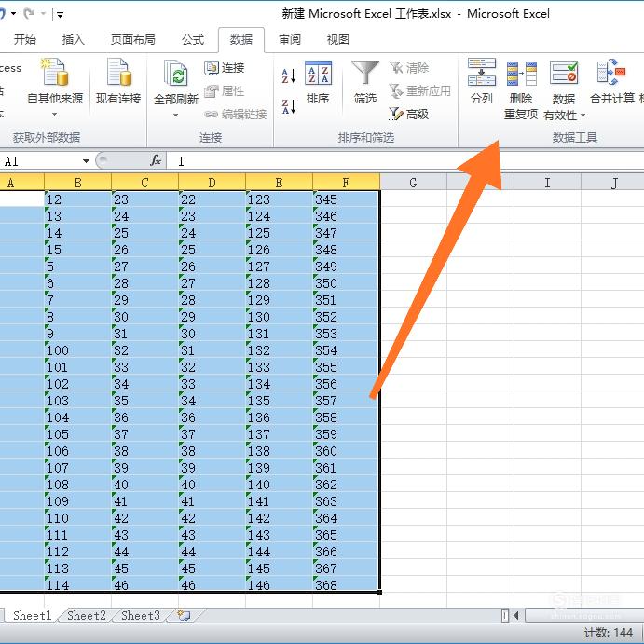Switch to the Page Layout (页面布局) tab
Viewport: 644px width, 644px height.
[x=133, y=39]
